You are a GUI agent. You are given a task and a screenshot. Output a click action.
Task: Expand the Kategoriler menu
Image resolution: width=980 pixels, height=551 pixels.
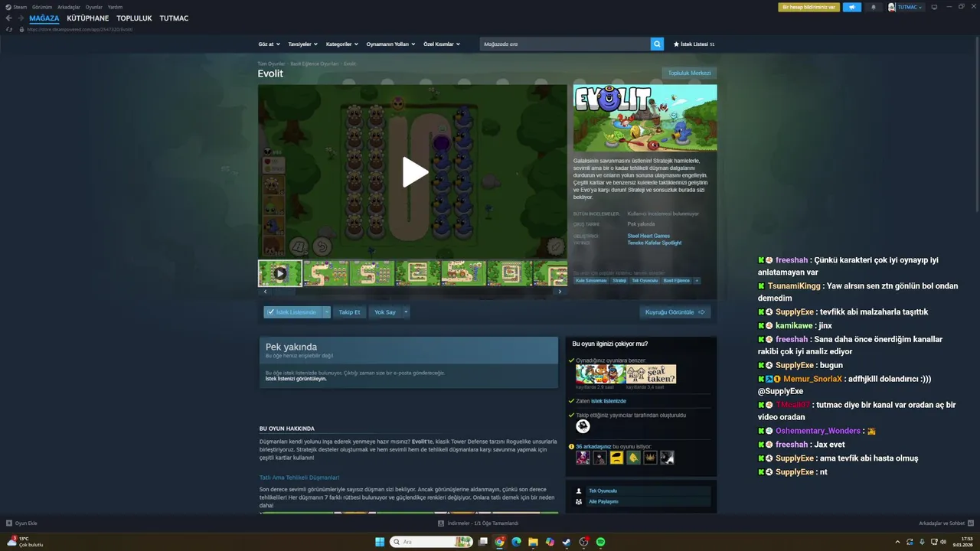coord(341,44)
